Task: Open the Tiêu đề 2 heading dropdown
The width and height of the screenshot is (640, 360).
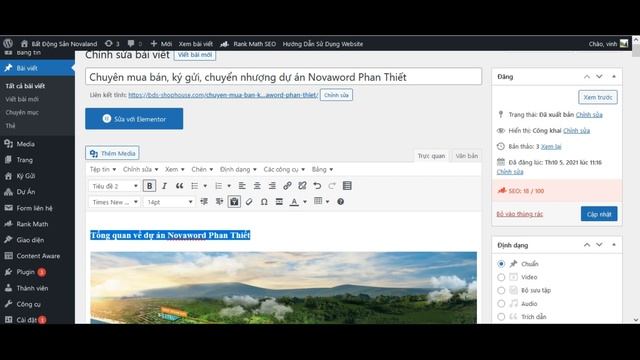Action: 114,186
